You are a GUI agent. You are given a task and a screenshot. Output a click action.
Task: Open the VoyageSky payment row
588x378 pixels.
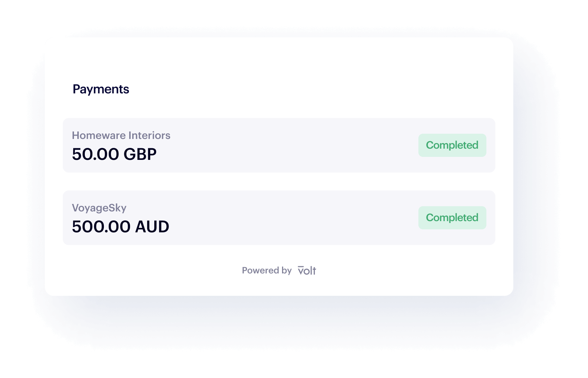point(279,218)
